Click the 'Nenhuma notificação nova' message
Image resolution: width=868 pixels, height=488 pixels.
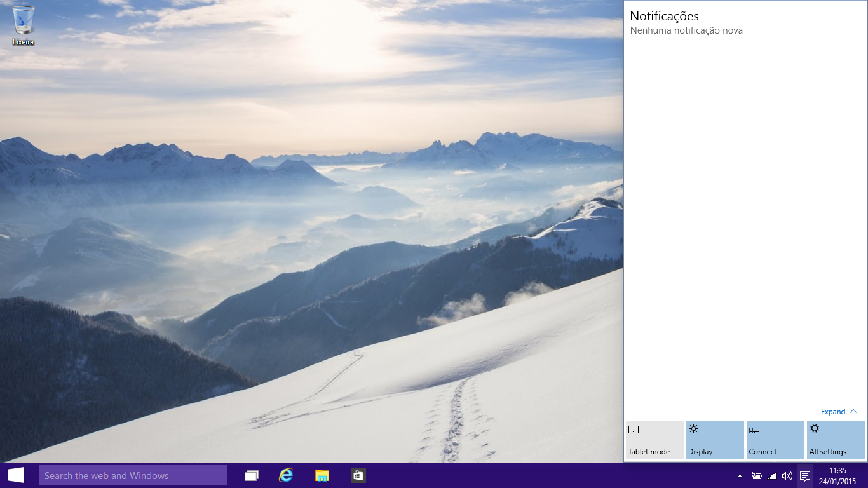[x=686, y=30]
